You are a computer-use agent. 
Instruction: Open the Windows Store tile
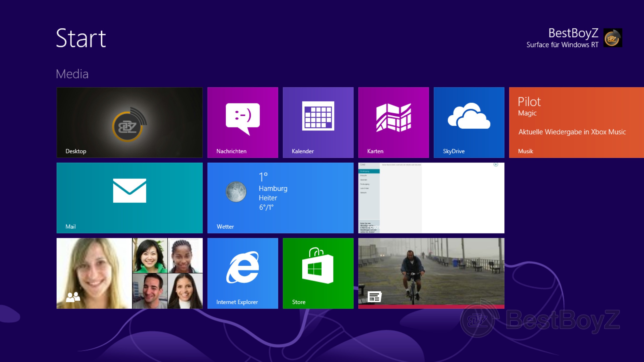click(318, 273)
